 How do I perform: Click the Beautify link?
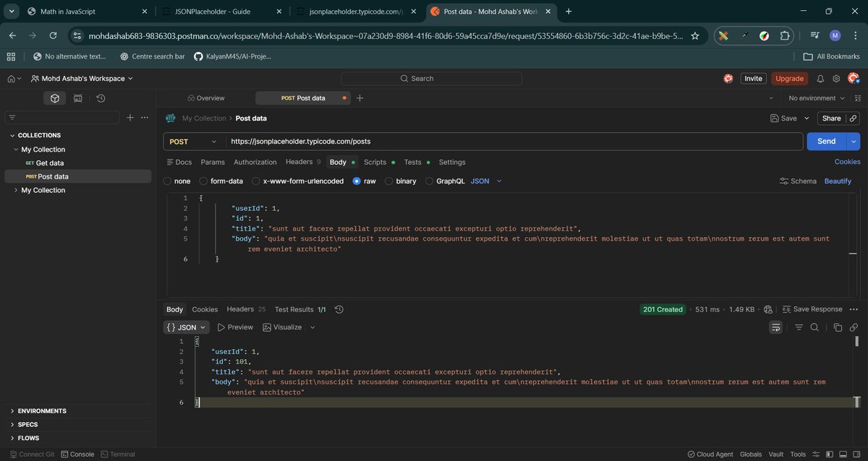pos(838,181)
